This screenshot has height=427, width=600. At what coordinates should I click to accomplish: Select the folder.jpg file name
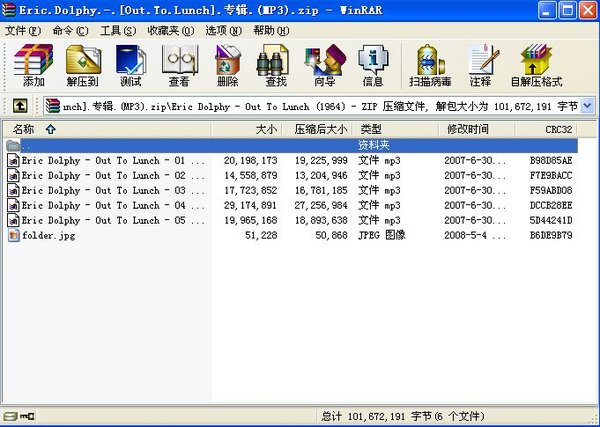48,235
